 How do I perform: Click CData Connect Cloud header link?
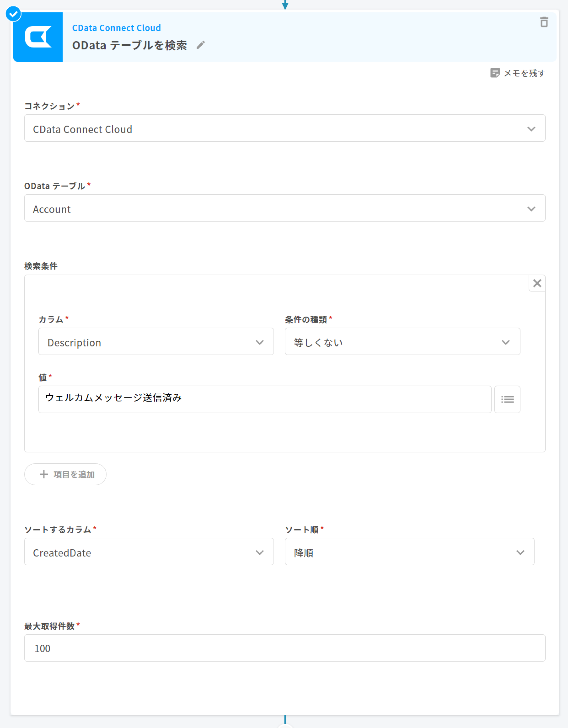pyautogui.click(x=116, y=28)
